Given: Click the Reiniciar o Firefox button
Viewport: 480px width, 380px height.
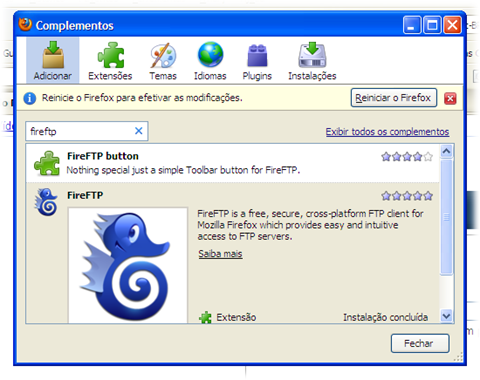Looking at the screenshot, I should click(394, 98).
